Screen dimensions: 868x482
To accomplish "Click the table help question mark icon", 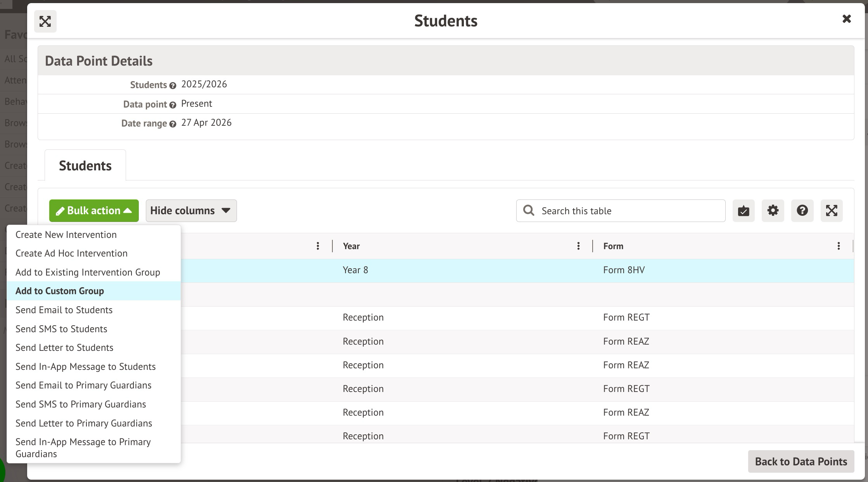I will pos(802,211).
